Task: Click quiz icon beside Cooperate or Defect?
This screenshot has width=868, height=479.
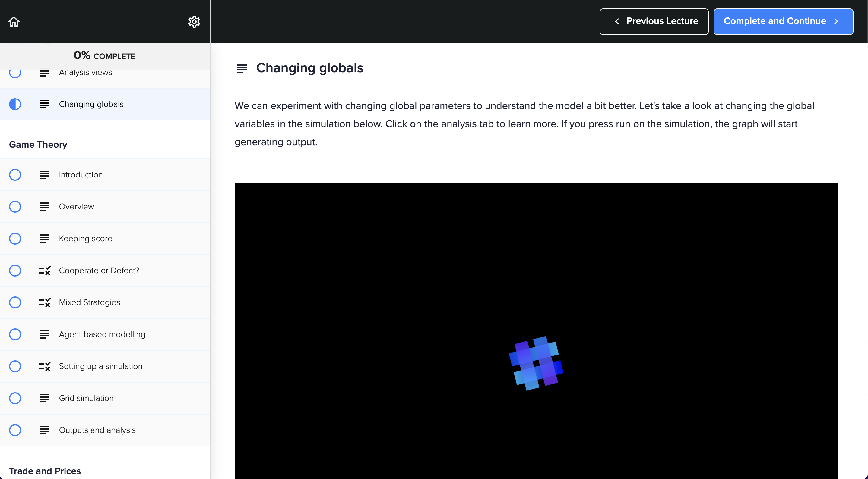Action: tap(44, 270)
